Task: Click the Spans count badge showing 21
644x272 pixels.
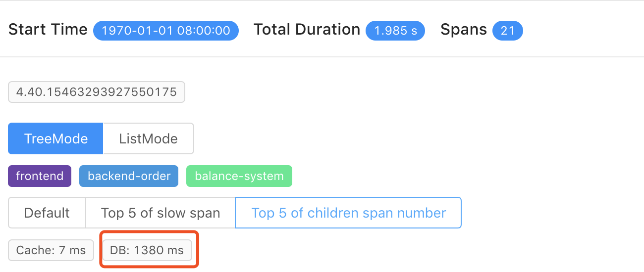Action: (508, 31)
